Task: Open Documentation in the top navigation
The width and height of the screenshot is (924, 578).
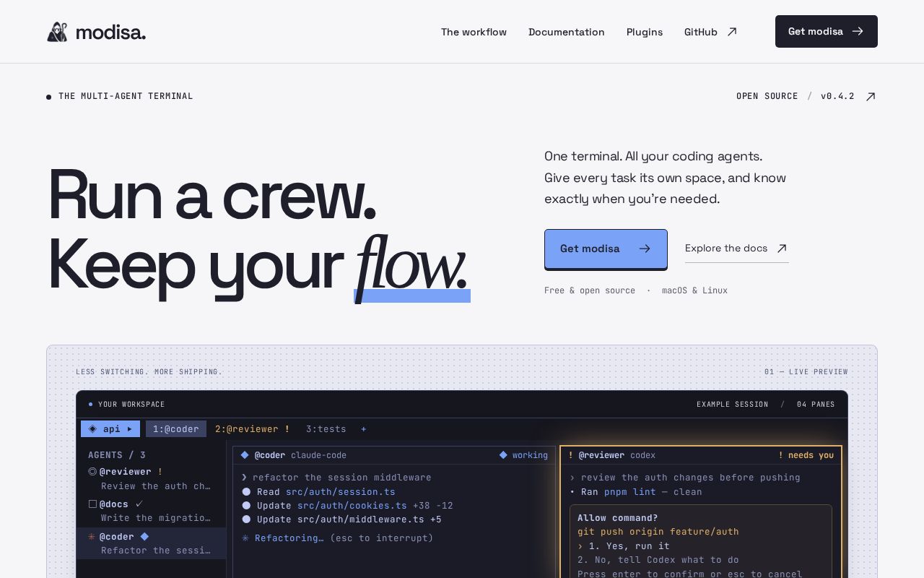Action: click(x=567, y=32)
